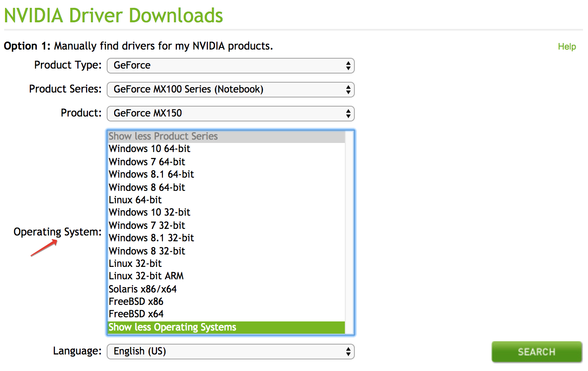
Task: Click the Product label
Action: [81, 113]
